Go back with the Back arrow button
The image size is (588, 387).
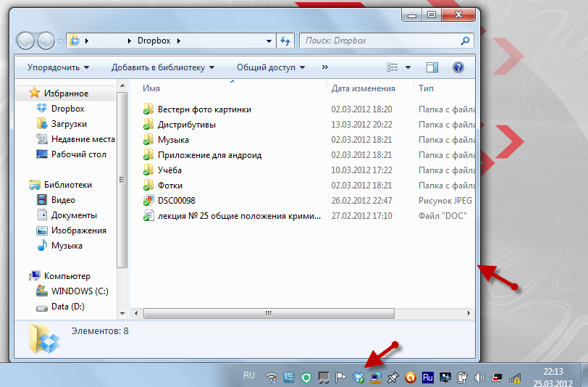pos(26,41)
